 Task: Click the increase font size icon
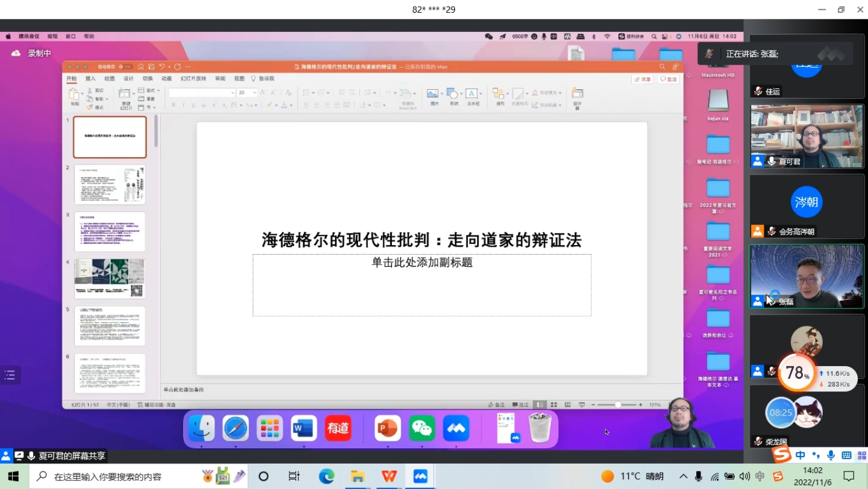[263, 92]
